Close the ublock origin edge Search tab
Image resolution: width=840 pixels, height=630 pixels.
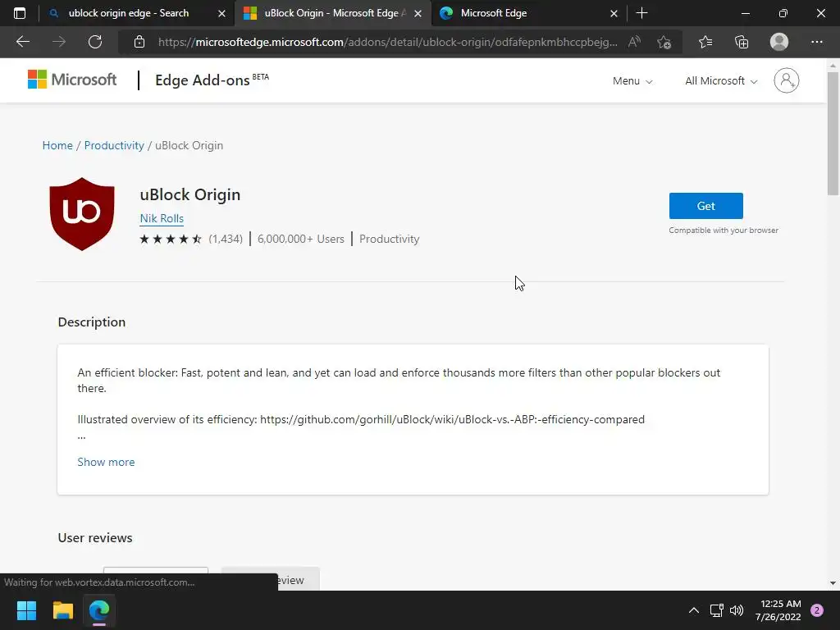pyautogui.click(x=221, y=13)
